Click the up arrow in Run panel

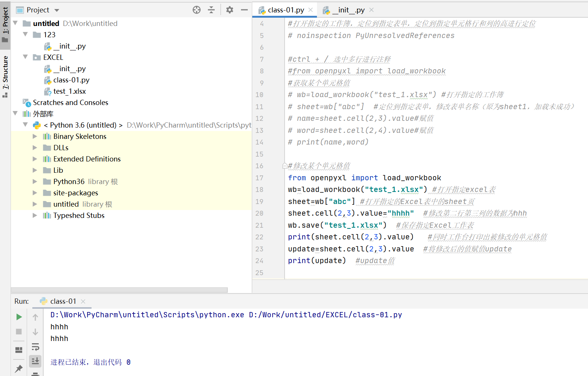click(x=35, y=317)
